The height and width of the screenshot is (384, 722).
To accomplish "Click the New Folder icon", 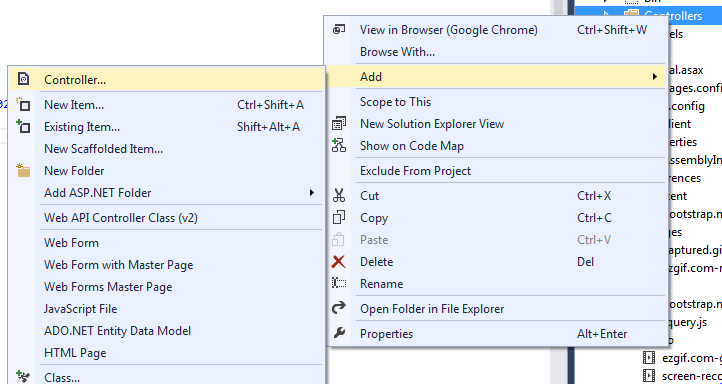I will [23, 170].
